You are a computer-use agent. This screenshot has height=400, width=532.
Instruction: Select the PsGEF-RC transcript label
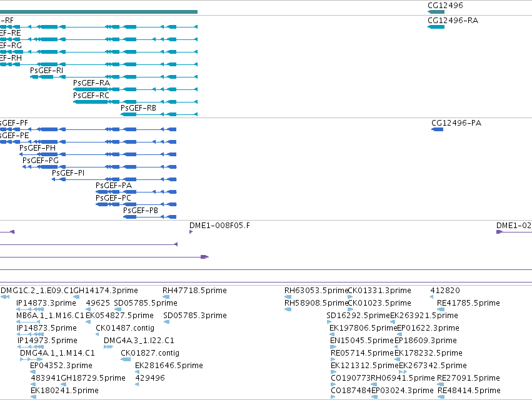tap(91, 96)
